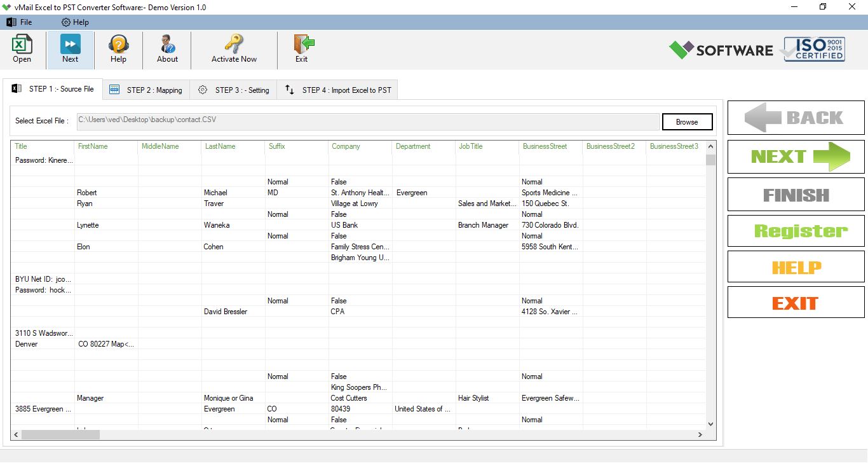Viewport: 868px width, 463px height.
Task: Click the Company column header
Action: [360, 146]
